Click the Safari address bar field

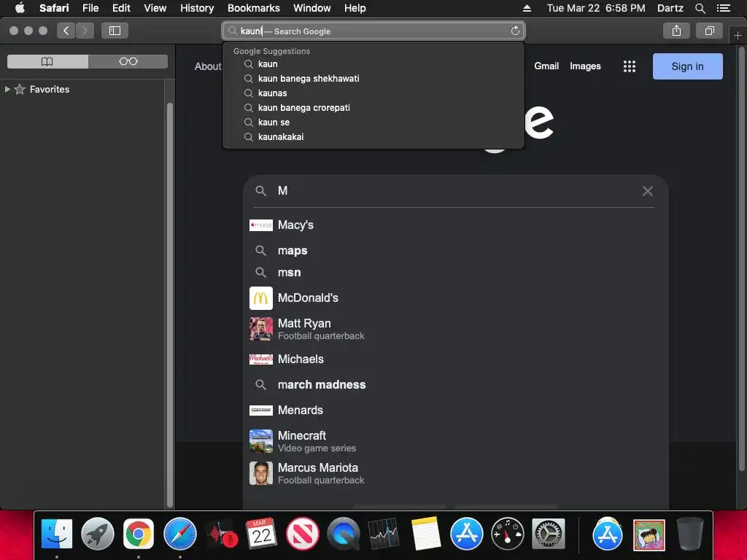373,31
